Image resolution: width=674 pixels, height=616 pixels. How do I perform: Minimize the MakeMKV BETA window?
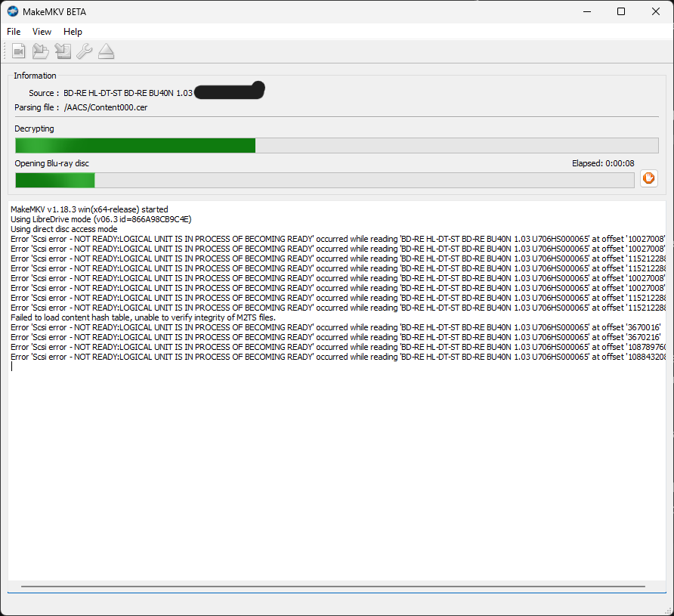586,11
